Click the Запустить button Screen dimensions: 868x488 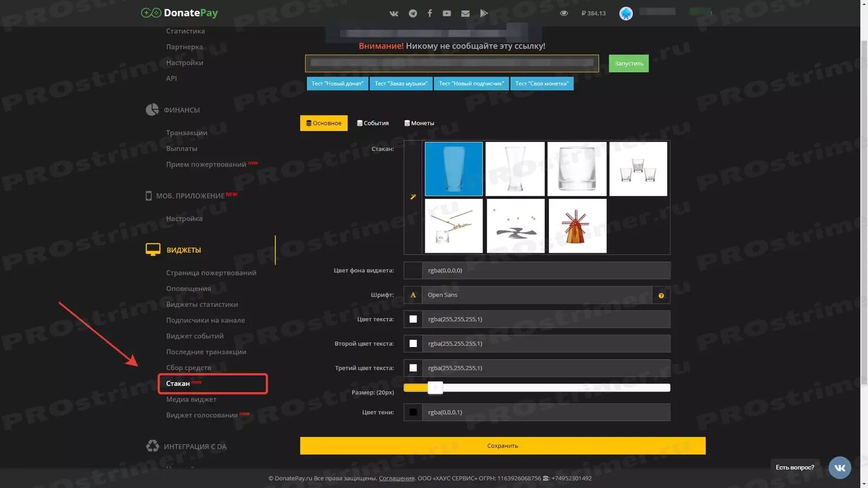(x=629, y=63)
